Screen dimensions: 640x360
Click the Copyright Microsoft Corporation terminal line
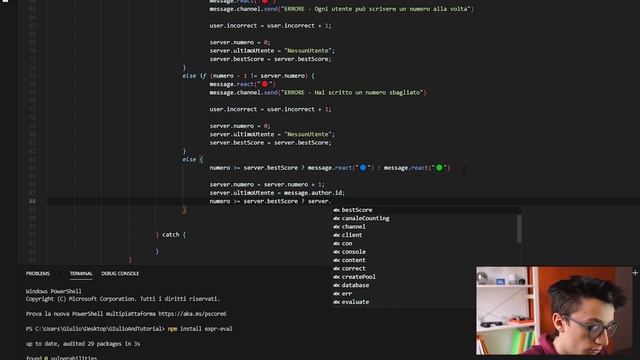tap(123, 299)
